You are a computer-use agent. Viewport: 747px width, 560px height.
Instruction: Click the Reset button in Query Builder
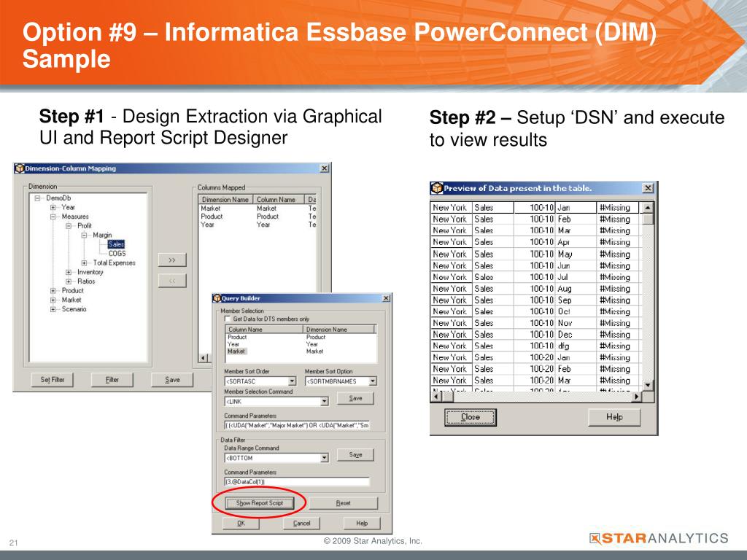[343, 503]
